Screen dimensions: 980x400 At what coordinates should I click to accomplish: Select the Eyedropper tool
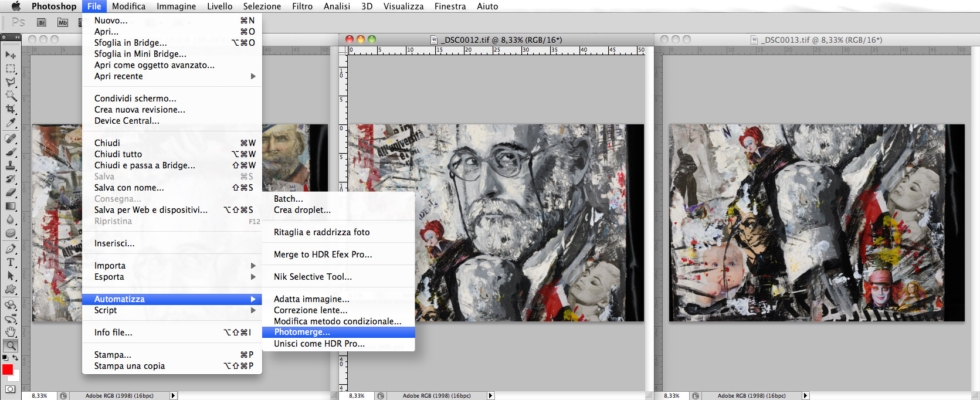11,123
